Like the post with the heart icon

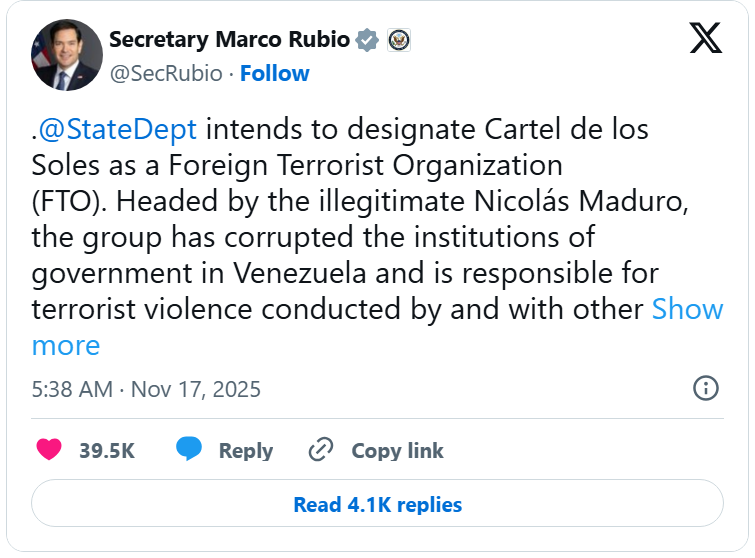[x=49, y=450]
